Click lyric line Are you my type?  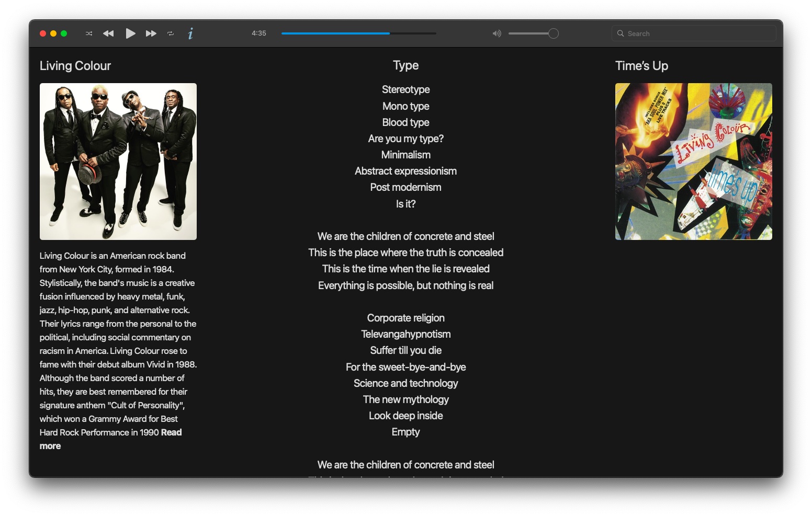[406, 139]
